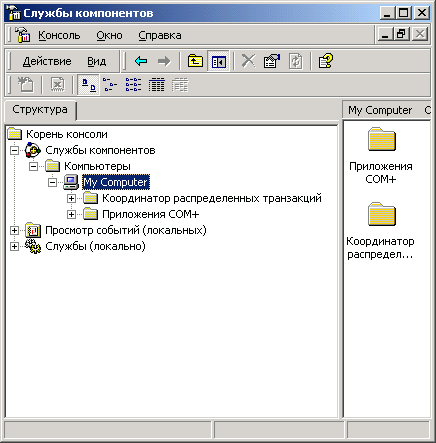
Task: Open Properties via the toolbar icon
Action: 272,61
